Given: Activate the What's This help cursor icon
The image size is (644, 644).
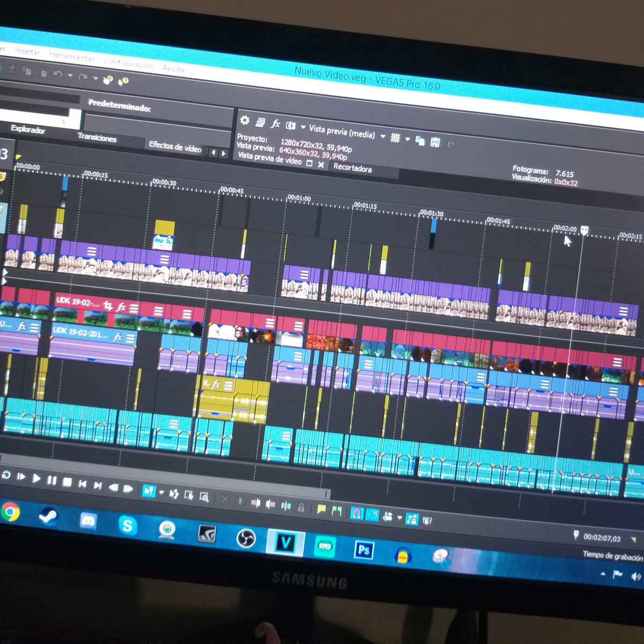Looking at the screenshot, I should pyautogui.click(x=123, y=82).
